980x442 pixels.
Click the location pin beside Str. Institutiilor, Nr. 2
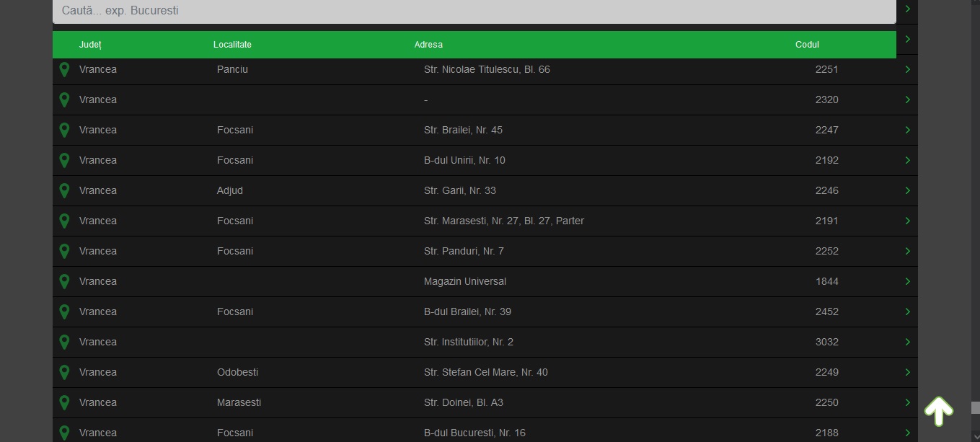64,342
